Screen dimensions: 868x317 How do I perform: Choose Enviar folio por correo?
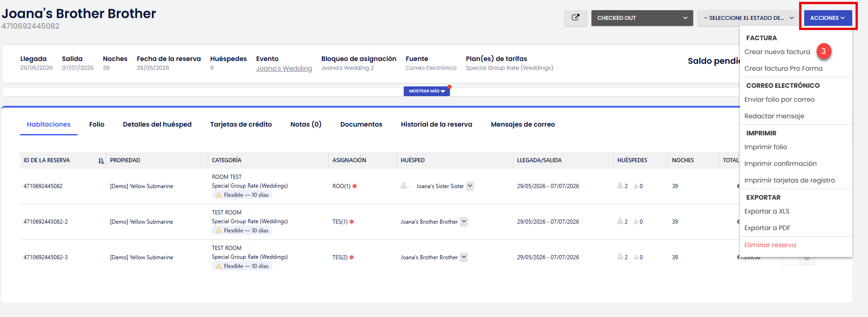[780, 99]
